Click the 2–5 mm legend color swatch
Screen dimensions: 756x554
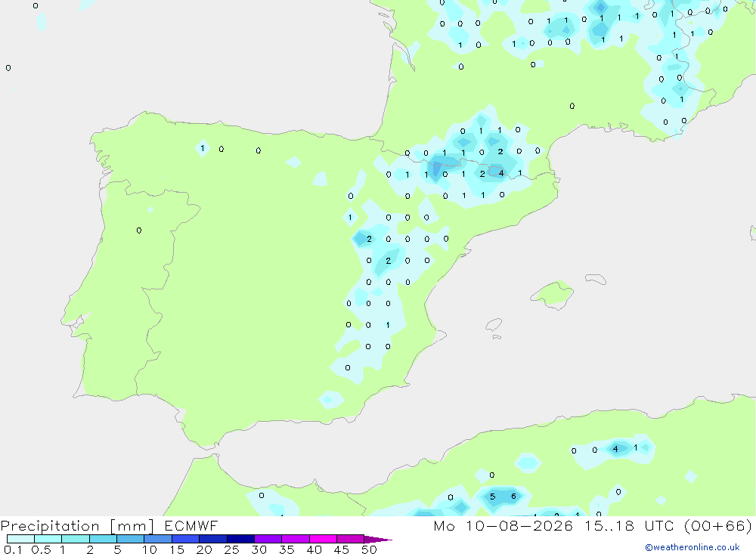103,539
